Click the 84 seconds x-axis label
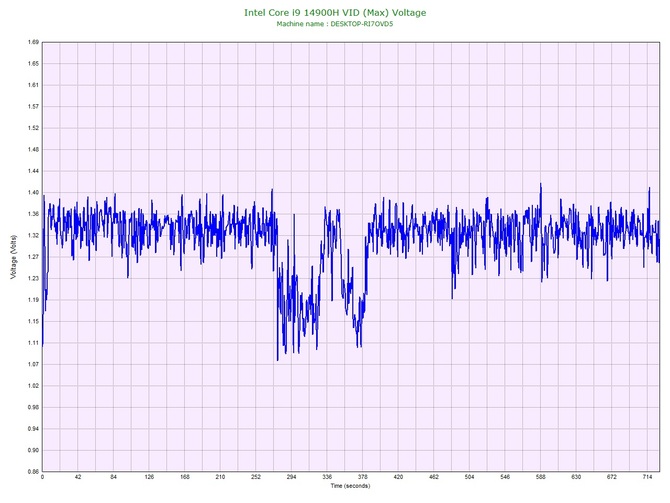The image size is (670, 503). click(x=113, y=477)
